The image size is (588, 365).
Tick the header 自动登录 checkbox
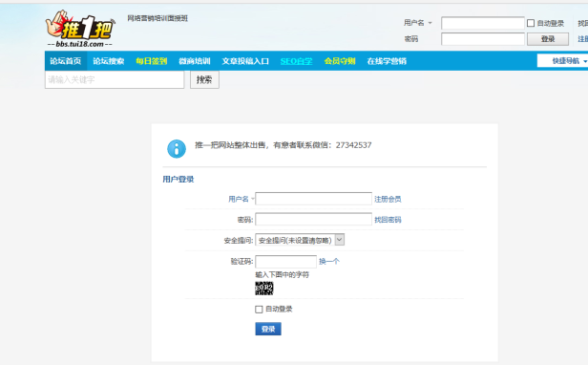(x=531, y=23)
